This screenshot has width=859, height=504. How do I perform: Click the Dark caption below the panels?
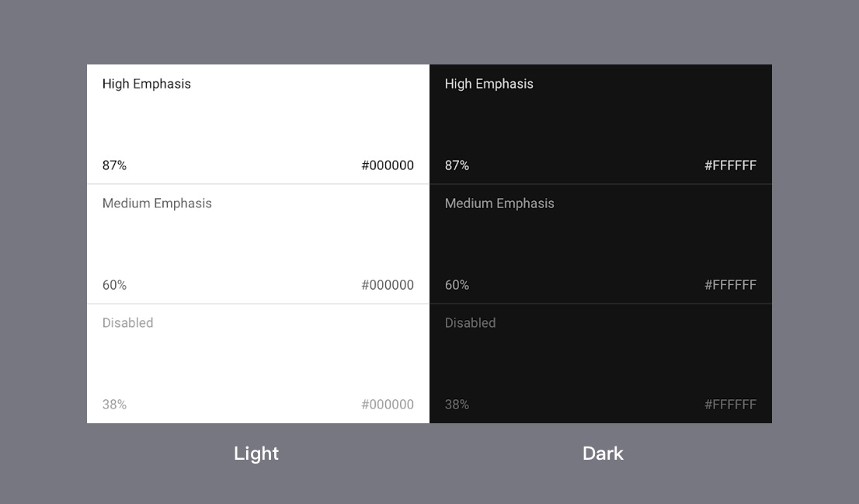(x=603, y=454)
